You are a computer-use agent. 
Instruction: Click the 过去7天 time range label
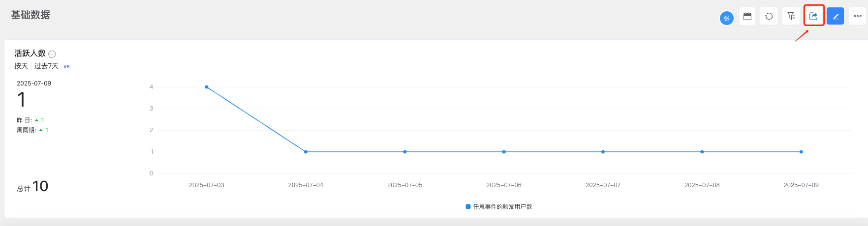[x=46, y=66]
